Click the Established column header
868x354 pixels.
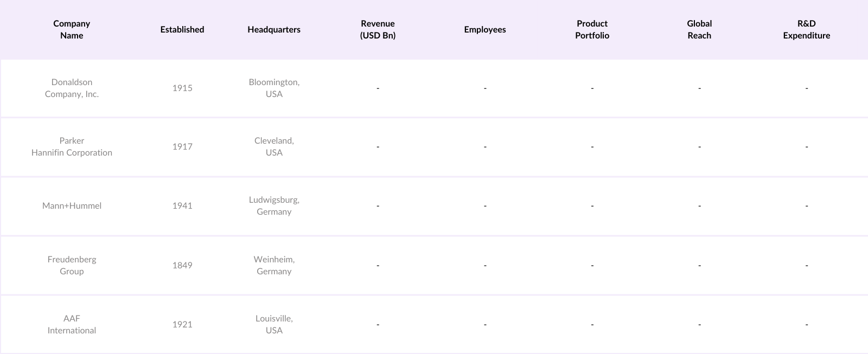pyautogui.click(x=182, y=29)
